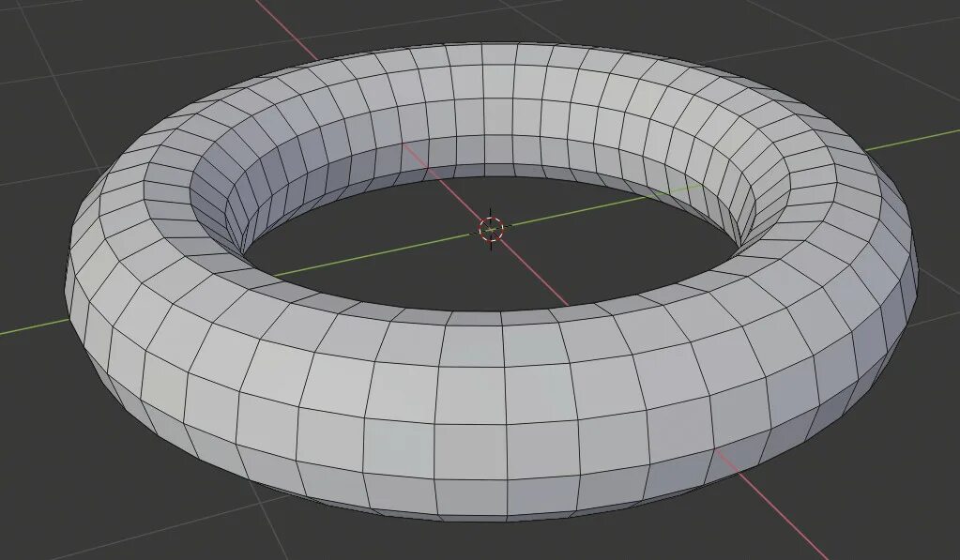Click the 3D cursor at the origin

point(491,229)
